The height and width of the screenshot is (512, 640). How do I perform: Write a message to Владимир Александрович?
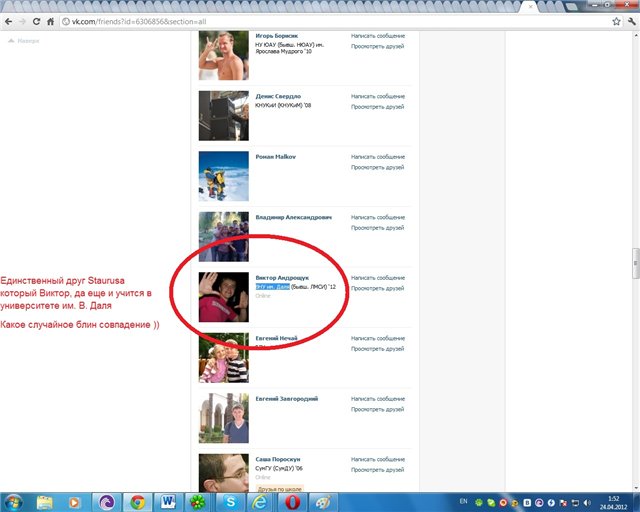[x=378, y=217]
